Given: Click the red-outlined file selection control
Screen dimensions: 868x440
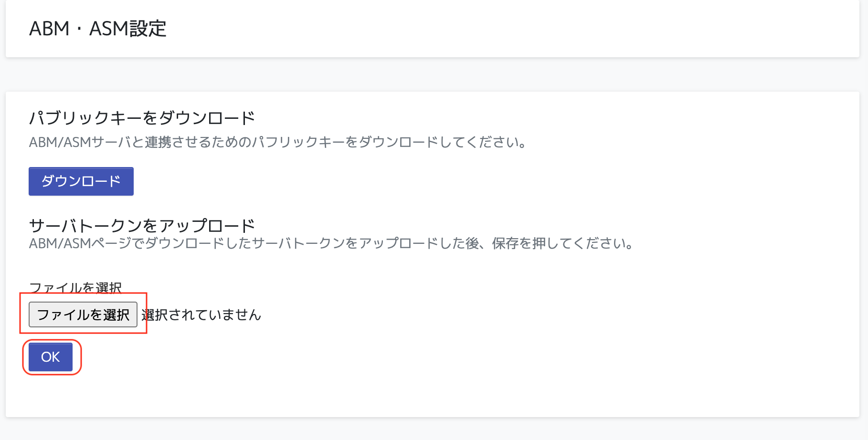Looking at the screenshot, I should pyautogui.click(x=84, y=314).
